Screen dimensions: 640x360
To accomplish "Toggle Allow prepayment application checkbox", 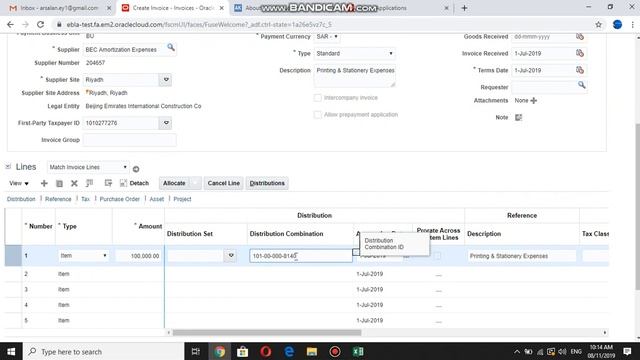I will 318,115.
